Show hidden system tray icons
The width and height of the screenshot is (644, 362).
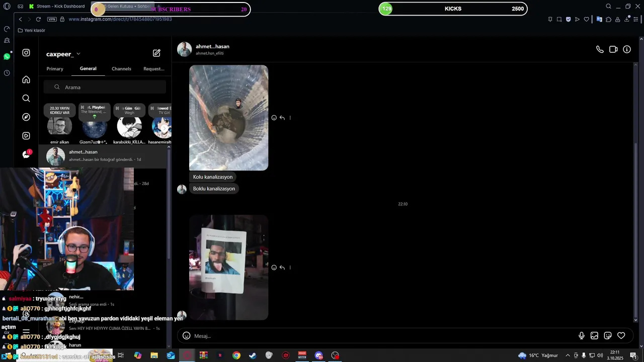tap(568, 355)
